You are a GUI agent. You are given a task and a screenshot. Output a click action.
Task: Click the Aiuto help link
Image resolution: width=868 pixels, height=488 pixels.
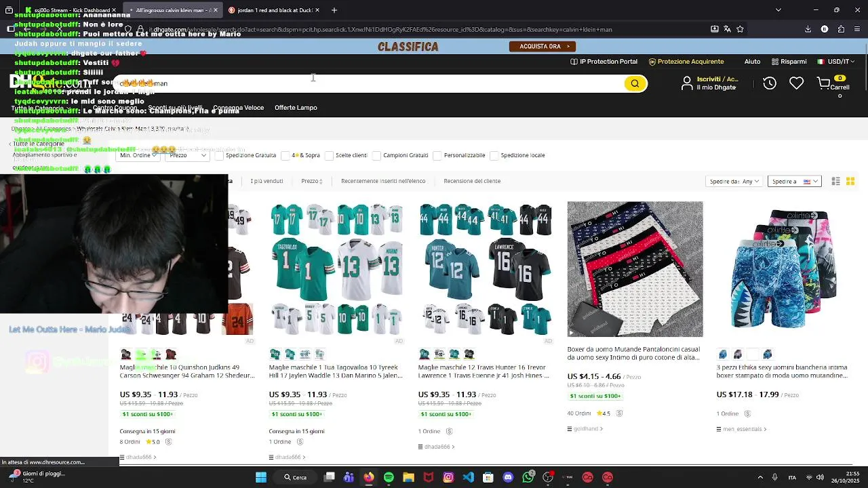[752, 62]
